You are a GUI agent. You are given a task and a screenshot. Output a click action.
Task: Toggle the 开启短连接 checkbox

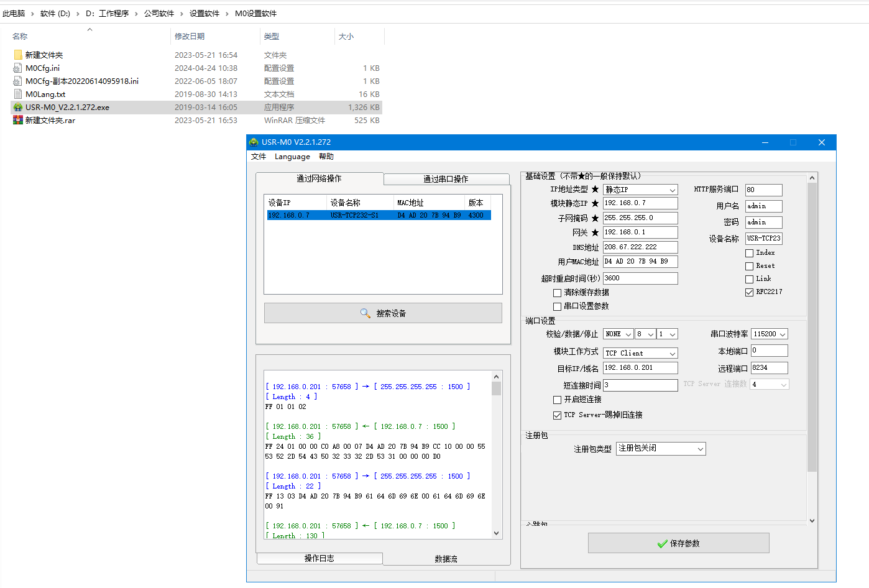click(x=557, y=400)
